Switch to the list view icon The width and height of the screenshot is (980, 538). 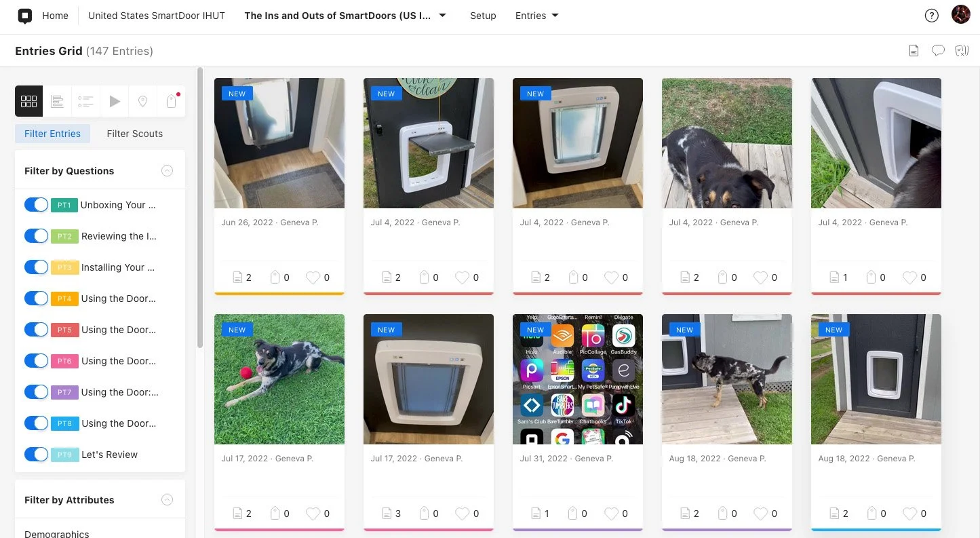pos(58,101)
